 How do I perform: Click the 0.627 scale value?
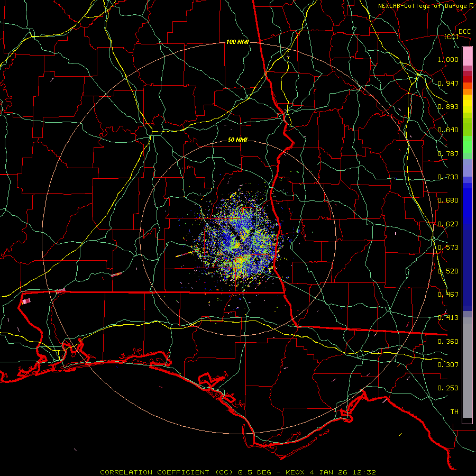click(x=448, y=224)
